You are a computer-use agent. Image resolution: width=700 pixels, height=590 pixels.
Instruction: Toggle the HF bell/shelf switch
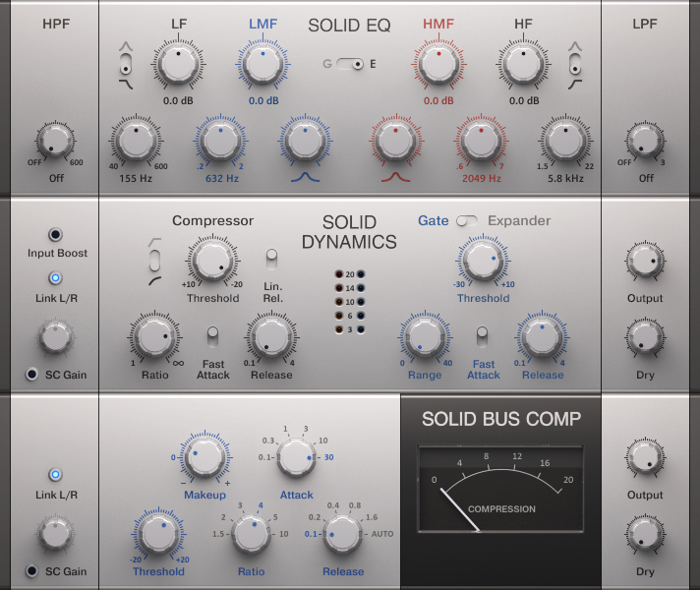click(575, 64)
